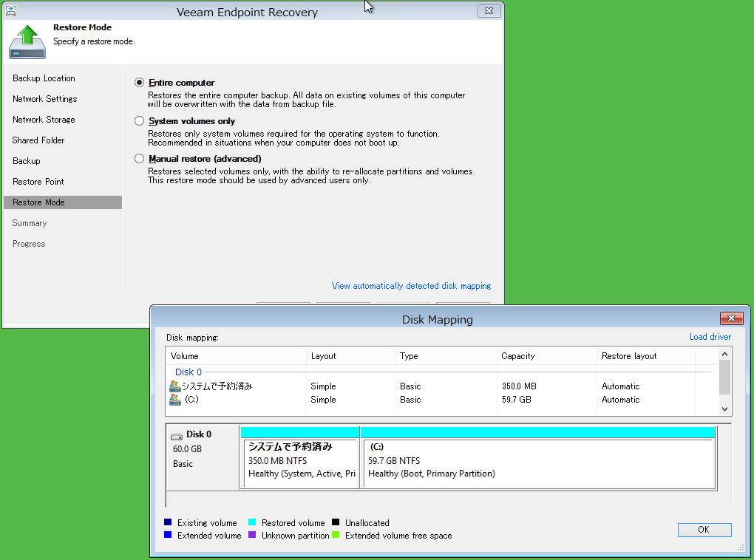Collapse the Disk 0 group header

[188, 372]
